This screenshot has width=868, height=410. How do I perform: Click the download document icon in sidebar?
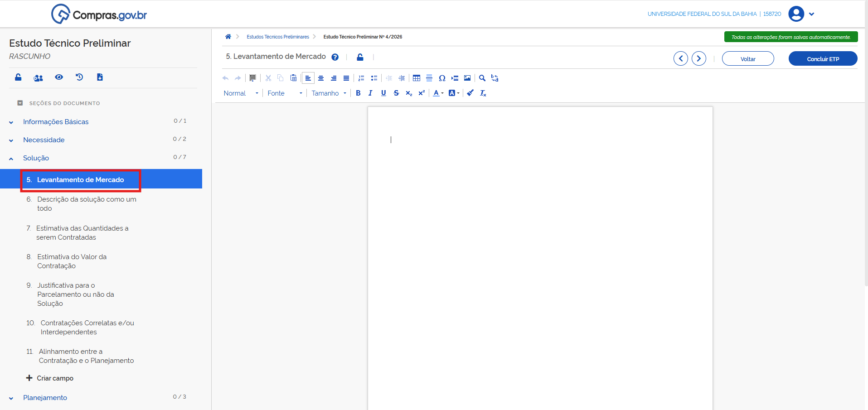tap(100, 77)
